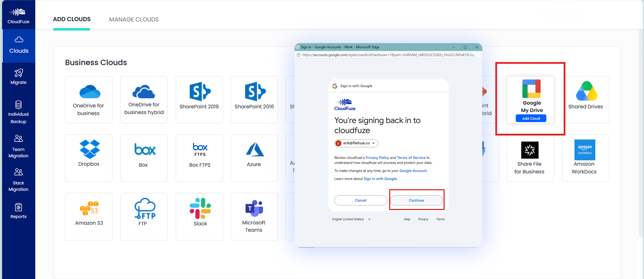
Task: Open the erik@filefuze.co account dropdown
Action: [x=356, y=143]
